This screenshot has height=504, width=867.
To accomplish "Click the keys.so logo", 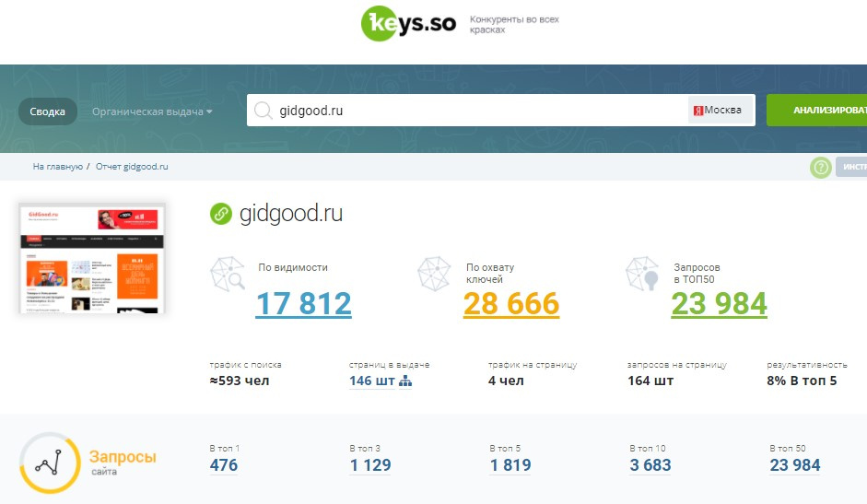I will click(x=408, y=24).
